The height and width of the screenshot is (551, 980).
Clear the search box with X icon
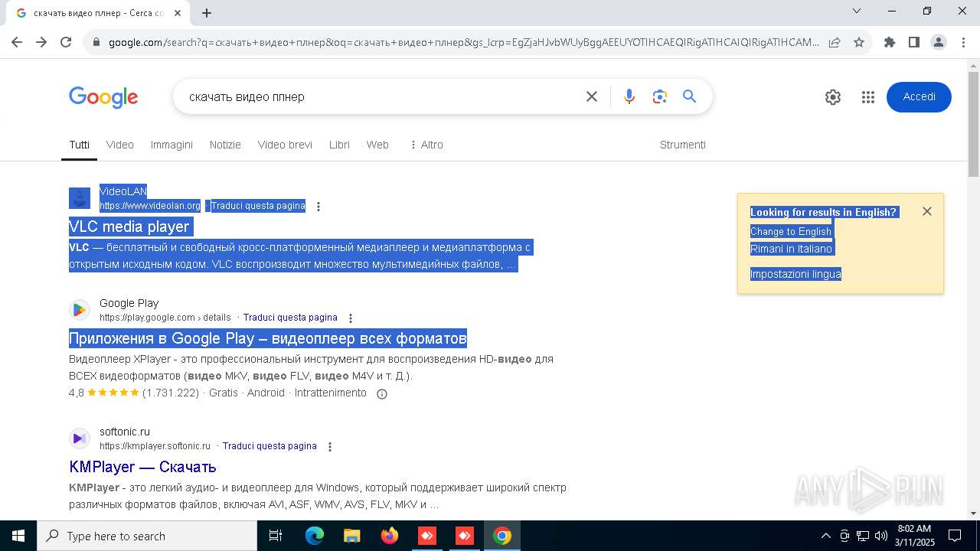click(592, 96)
